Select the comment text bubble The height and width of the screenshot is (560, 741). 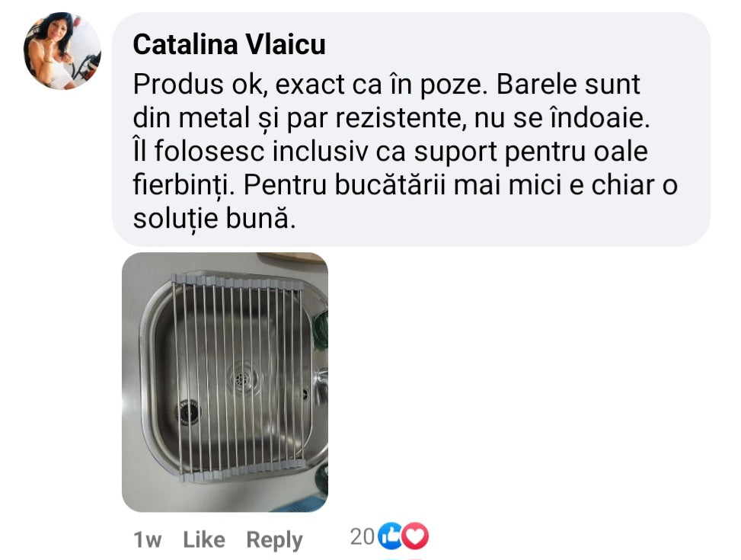point(411,129)
